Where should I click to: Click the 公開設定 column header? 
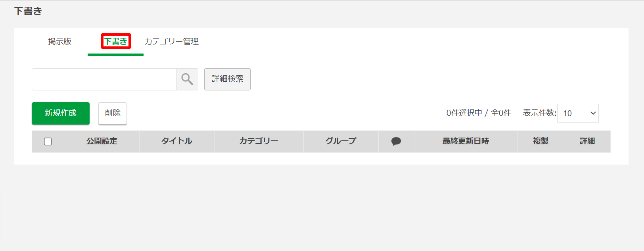[102, 141]
